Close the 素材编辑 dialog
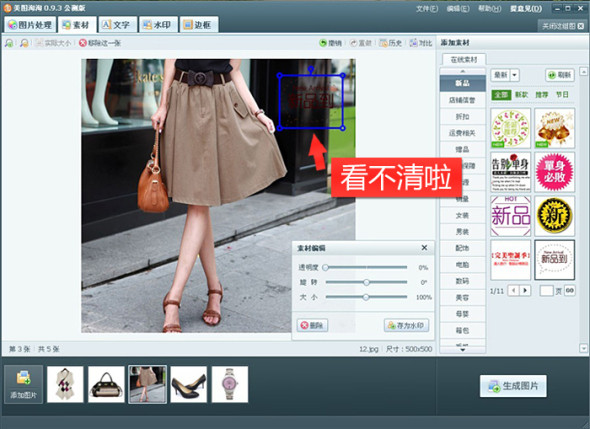This screenshot has width=590, height=429. point(424,248)
